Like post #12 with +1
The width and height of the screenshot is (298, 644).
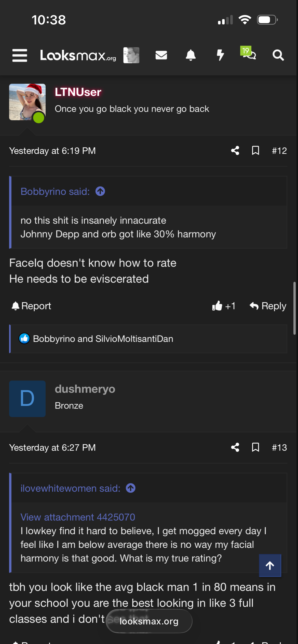pos(224,306)
